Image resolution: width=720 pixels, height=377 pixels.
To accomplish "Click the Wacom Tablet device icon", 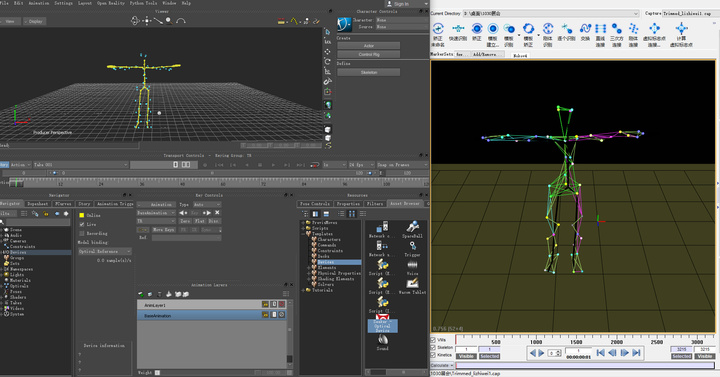I will coord(412,286).
